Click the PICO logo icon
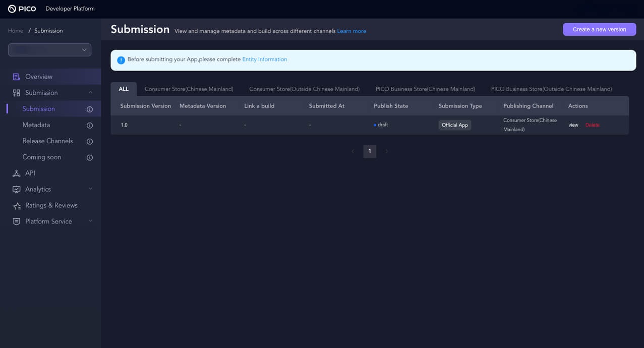This screenshot has height=348, width=644. click(12, 9)
